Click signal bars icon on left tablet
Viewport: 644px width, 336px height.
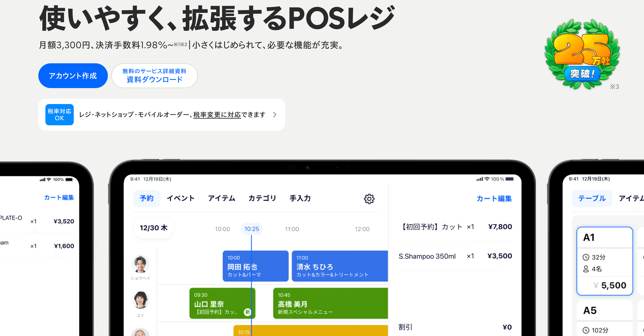(x=43, y=180)
